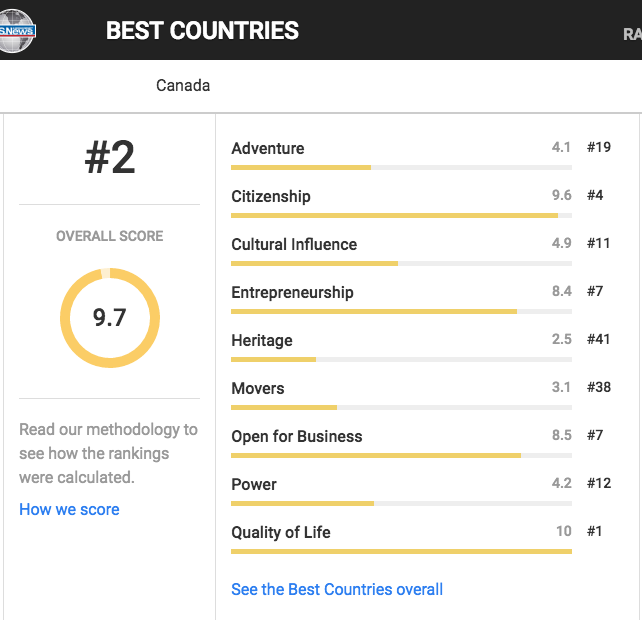This screenshot has width=642, height=620.
Task: Click the #1 Quality of Life rank
Action: 595,532
